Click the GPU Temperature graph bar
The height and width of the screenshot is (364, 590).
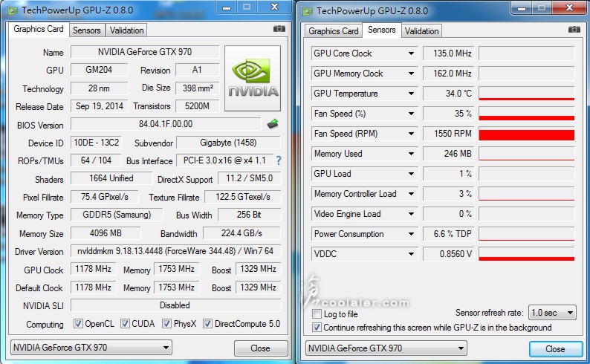(x=526, y=94)
